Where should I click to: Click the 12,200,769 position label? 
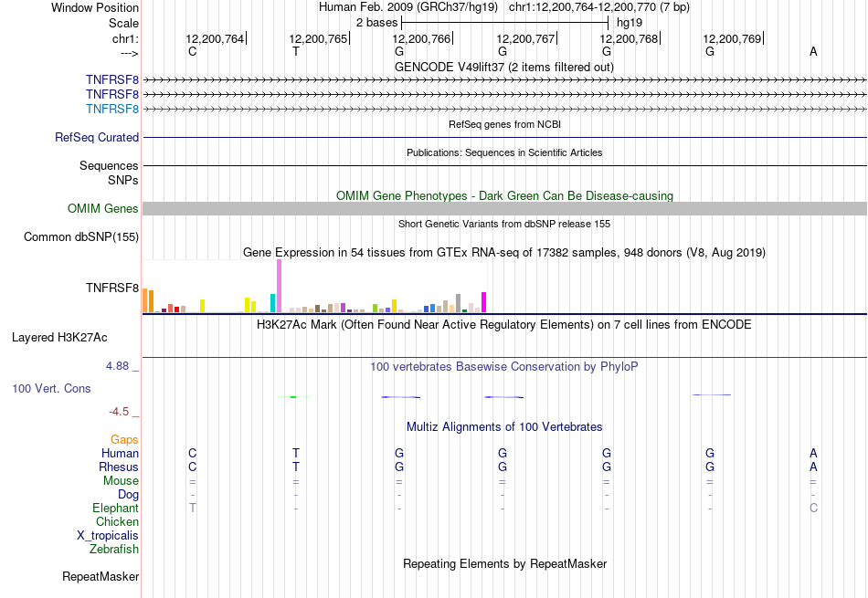pyautogui.click(x=732, y=38)
